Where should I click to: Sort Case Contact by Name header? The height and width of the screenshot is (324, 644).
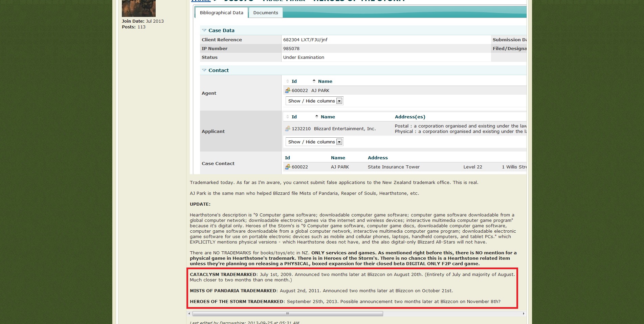(x=338, y=158)
